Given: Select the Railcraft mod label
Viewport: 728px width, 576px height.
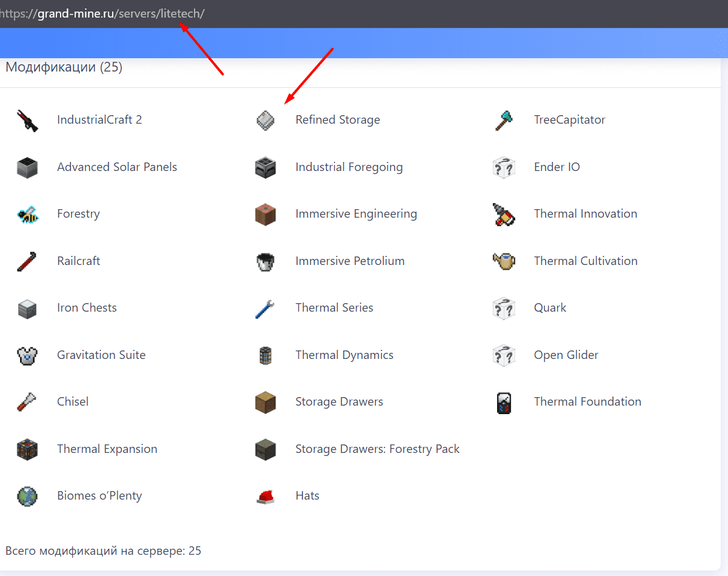Looking at the screenshot, I should point(78,261).
